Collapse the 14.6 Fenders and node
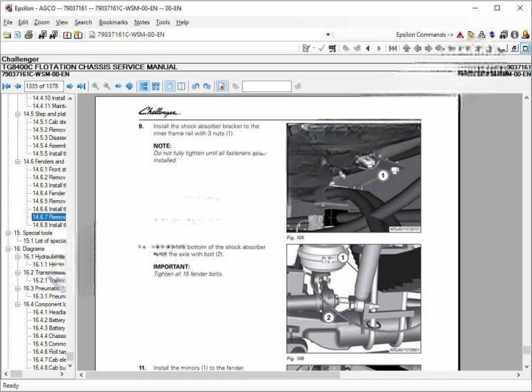The image size is (532, 392). pos(17,161)
